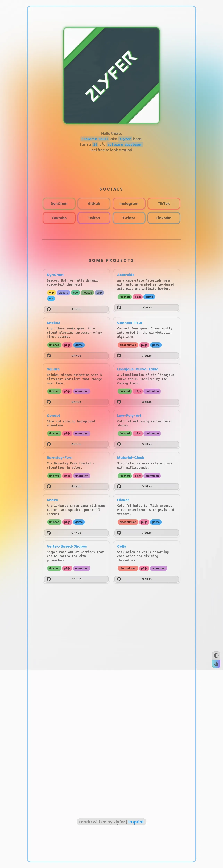Screen dimensions: 223x868
Task: Click the ZLYFER logo image
Action: (111, 75)
